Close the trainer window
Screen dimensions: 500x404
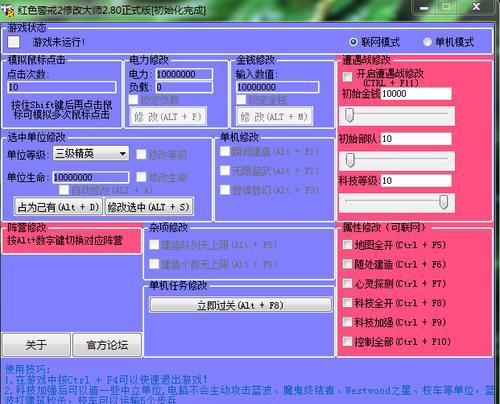click(x=476, y=7)
